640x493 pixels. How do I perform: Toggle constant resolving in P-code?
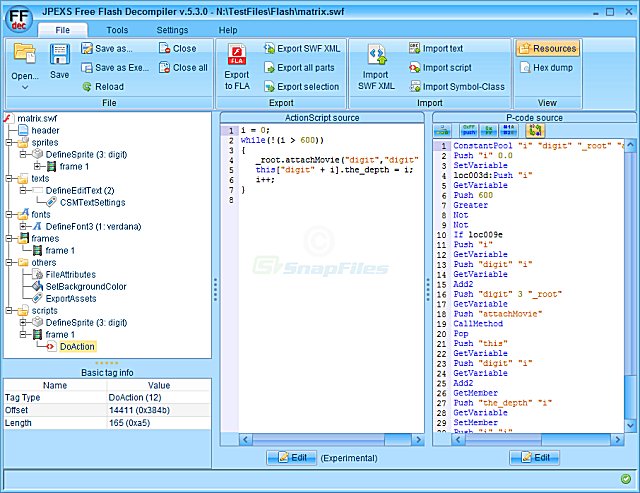pos(509,131)
